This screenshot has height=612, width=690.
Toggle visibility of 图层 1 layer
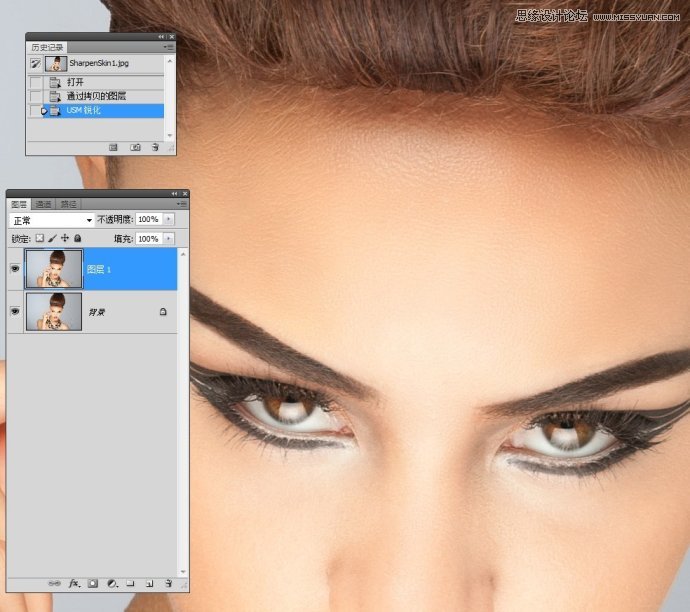pos(15,268)
